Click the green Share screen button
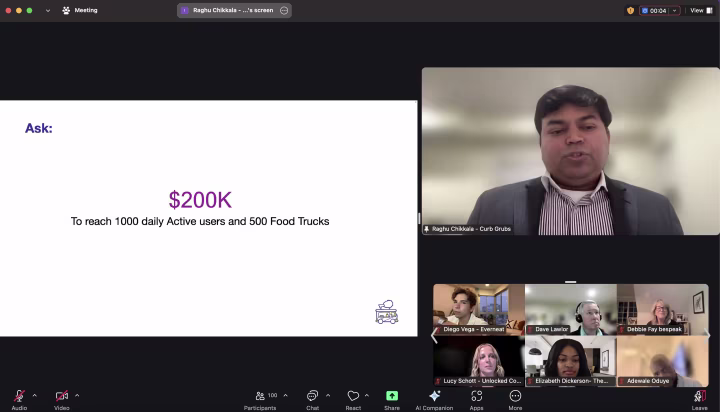The image size is (720, 412). pyautogui.click(x=392, y=399)
